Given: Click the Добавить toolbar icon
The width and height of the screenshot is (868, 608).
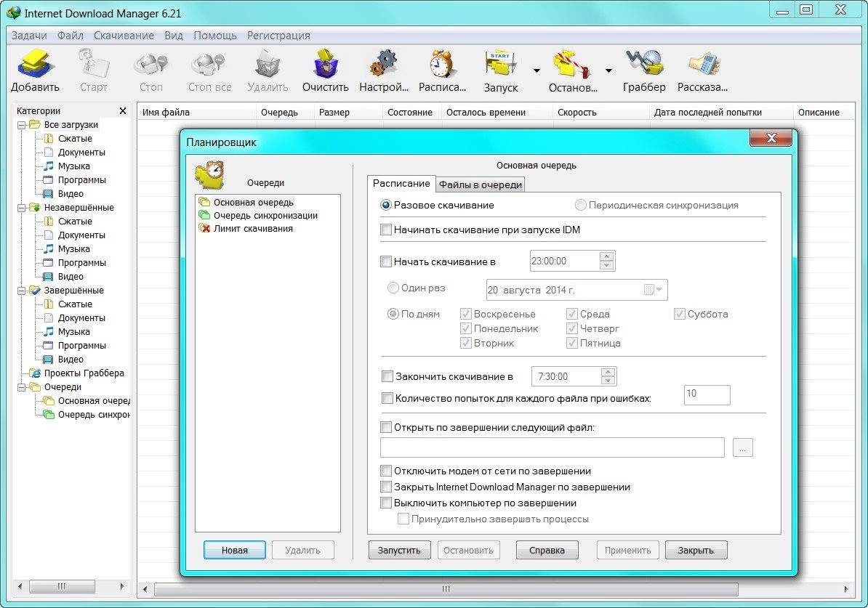Looking at the screenshot, I should click(36, 70).
